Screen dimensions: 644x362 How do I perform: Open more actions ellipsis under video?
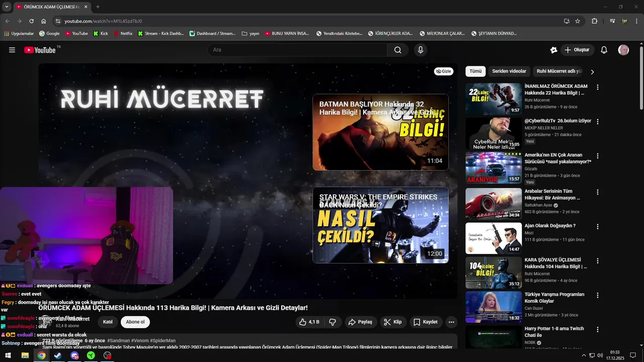(451, 322)
